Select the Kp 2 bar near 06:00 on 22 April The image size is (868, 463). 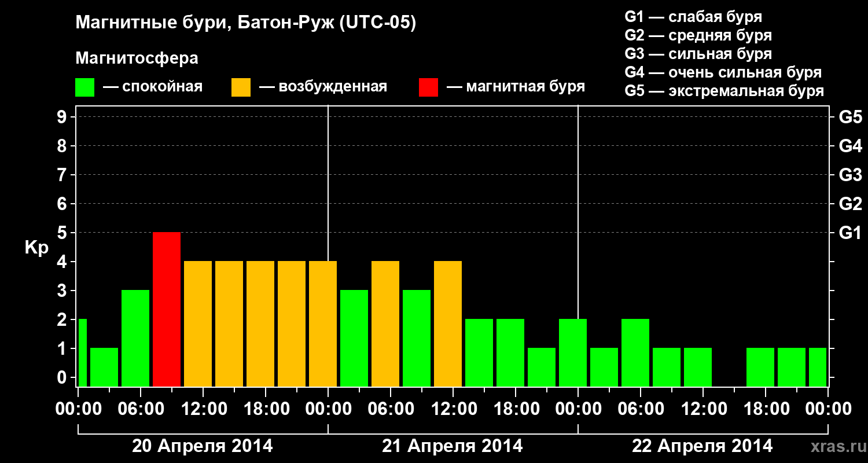(x=635, y=352)
